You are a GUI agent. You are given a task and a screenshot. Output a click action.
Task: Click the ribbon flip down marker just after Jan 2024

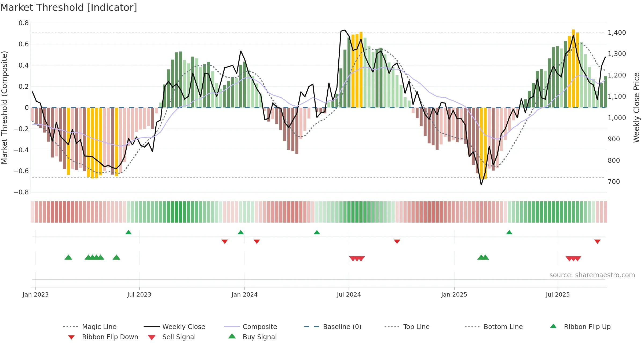257,242
